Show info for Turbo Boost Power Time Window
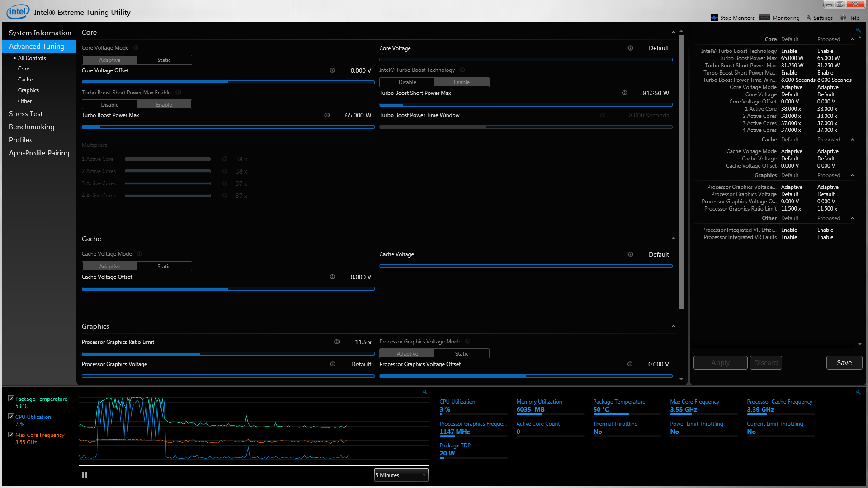This screenshot has height=488, width=868. pyautogui.click(x=603, y=115)
